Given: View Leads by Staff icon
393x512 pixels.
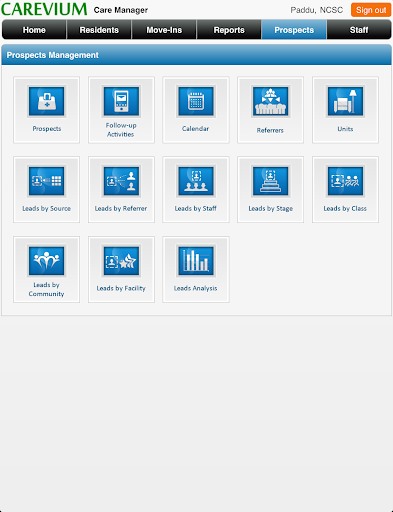Looking at the screenshot, I should point(196,181).
